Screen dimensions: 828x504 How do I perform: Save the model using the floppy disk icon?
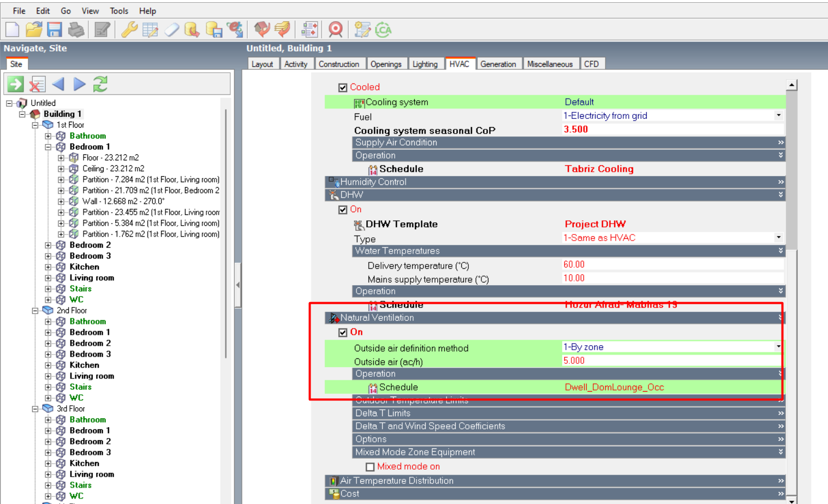click(x=55, y=29)
